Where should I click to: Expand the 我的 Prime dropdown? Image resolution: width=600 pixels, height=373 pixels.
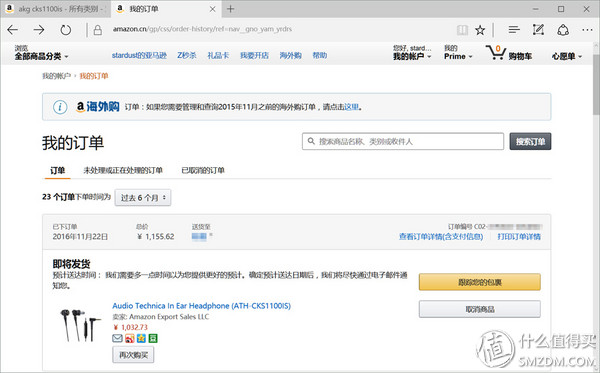tap(458, 53)
